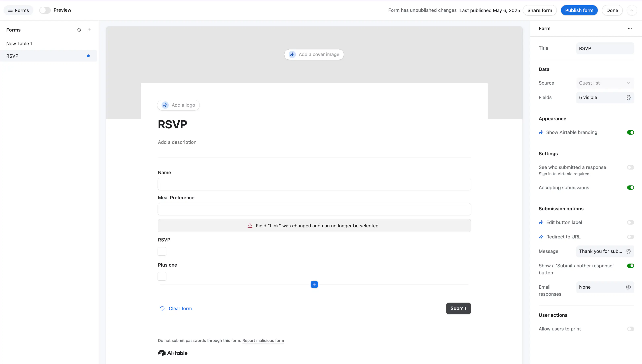Viewport: 642px width, 364px height.
Task: Click Add a cover image
Action: (x=314, y=54)
